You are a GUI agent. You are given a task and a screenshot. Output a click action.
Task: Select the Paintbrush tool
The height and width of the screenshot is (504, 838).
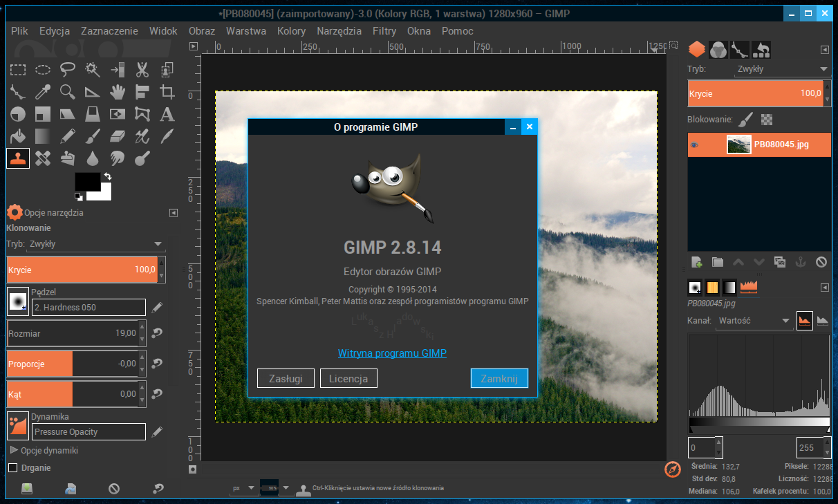(x=93, y=136)
